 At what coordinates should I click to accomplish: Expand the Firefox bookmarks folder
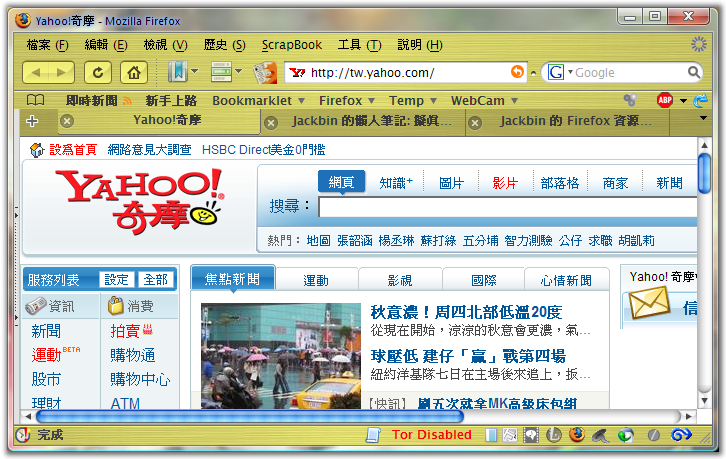(x=346, y=101)
